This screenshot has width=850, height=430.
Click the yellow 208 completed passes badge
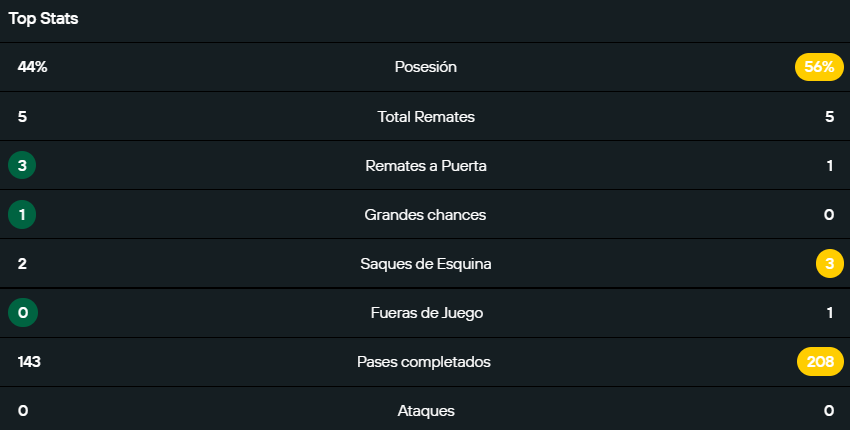[x=820, y=362]
